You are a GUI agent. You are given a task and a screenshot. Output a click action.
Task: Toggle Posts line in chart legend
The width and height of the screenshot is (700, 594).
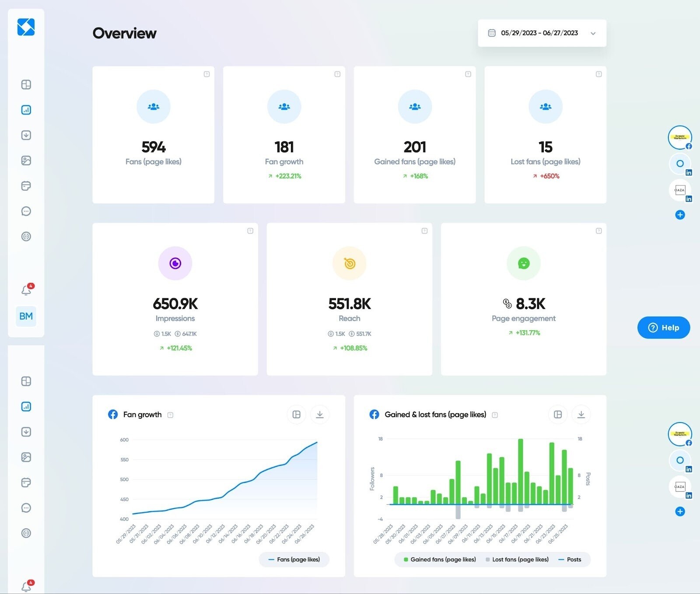pos(570,559)
